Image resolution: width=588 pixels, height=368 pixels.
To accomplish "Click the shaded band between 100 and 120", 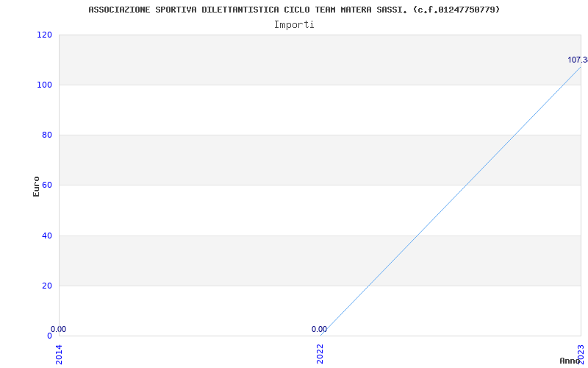I will [220, 60].
